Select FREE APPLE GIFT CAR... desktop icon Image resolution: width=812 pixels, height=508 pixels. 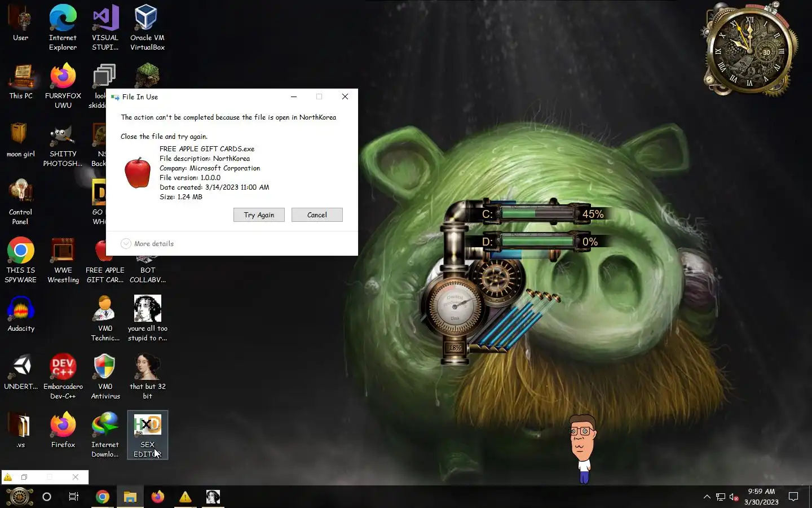105,270
